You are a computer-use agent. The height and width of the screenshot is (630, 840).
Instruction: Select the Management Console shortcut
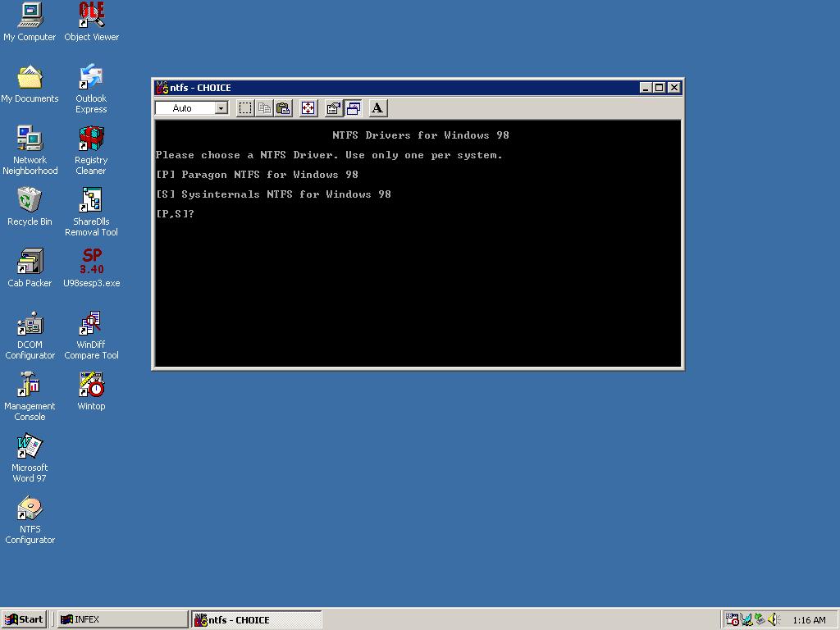(x=30, y=398)
